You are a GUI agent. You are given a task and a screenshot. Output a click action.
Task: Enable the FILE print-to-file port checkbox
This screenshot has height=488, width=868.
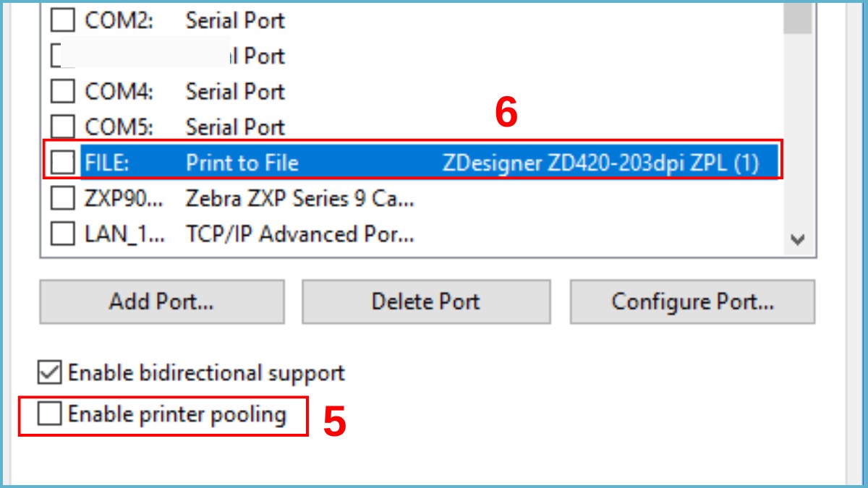63,163
